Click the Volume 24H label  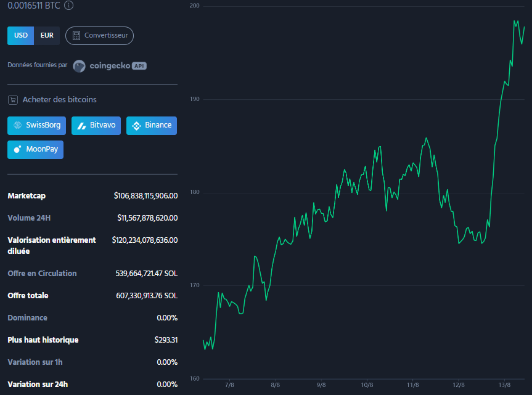[x=28, y=218]
